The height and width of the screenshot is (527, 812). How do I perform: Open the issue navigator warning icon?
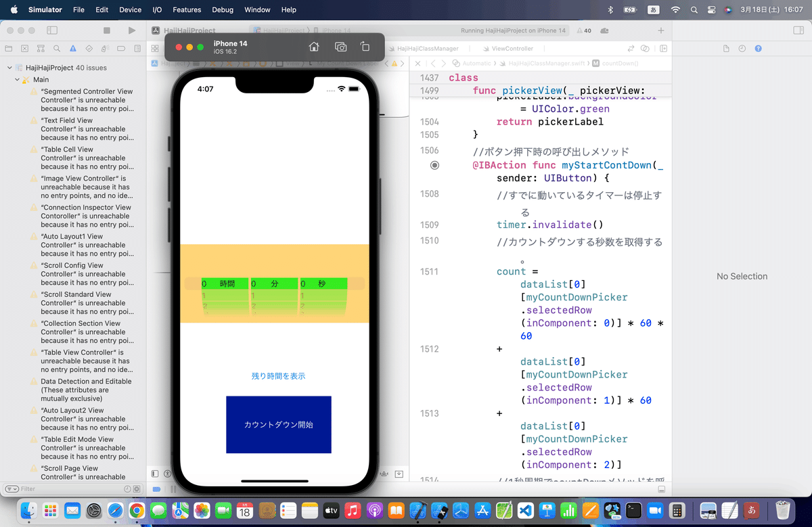click(x=73, y=49)
